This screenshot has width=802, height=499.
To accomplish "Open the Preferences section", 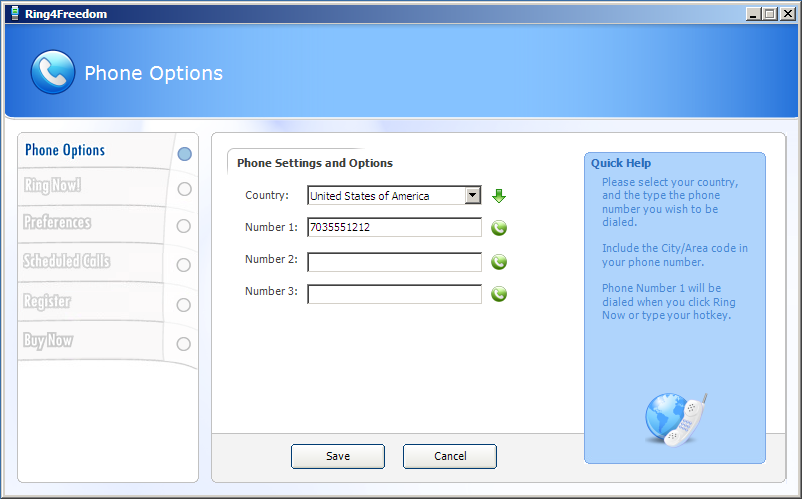I will 57,222.
